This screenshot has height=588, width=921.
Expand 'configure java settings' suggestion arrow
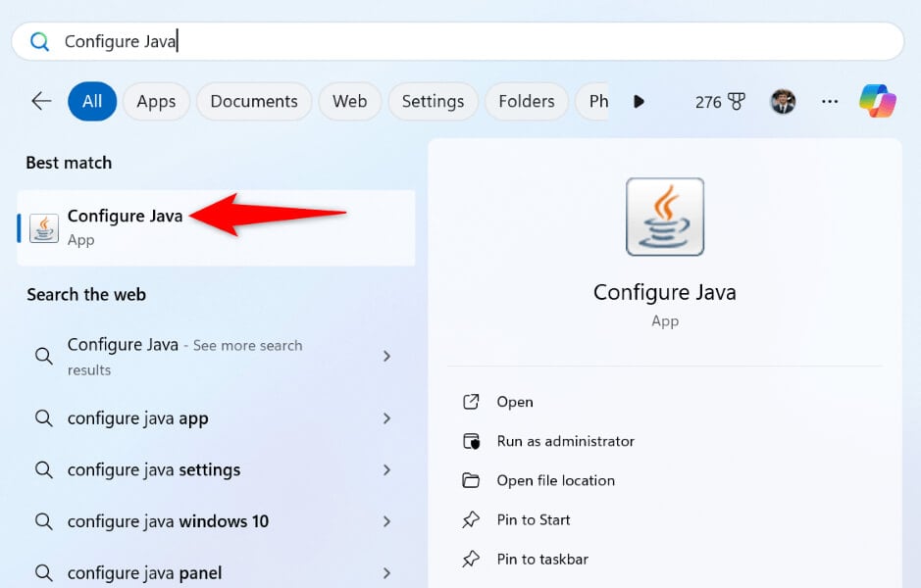[386, 470]
